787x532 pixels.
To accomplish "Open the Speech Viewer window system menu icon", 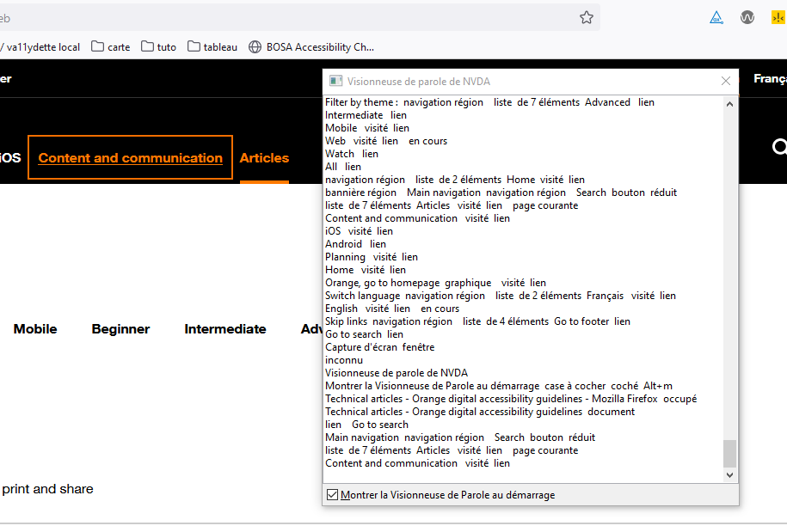I will [334, 80].
